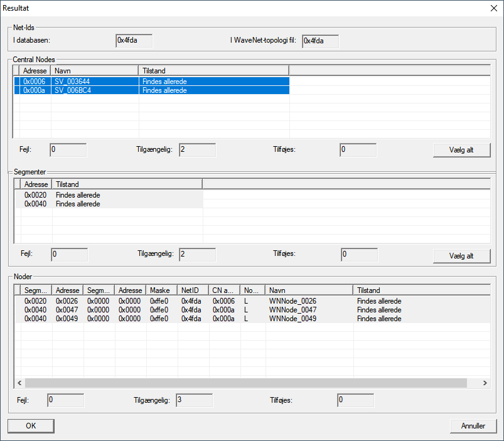Click Tilstand column header in Segmenter
The height and width of the screenshot is (441, 504).
point(127,184)
